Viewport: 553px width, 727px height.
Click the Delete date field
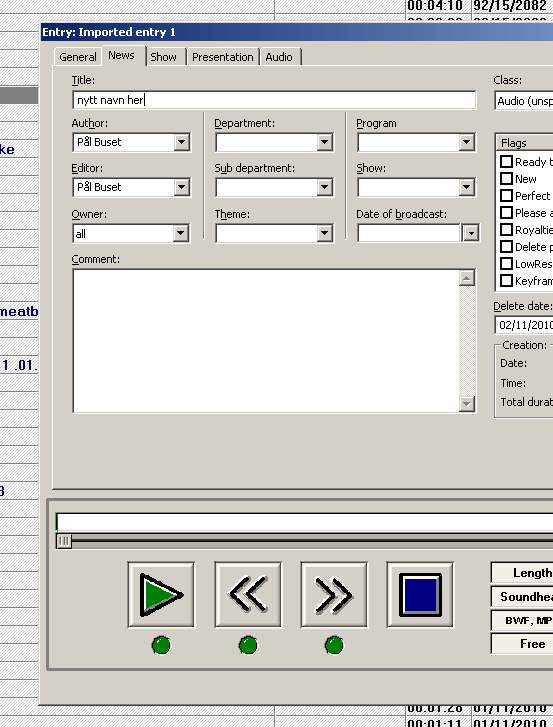click(x=524, y=325)
